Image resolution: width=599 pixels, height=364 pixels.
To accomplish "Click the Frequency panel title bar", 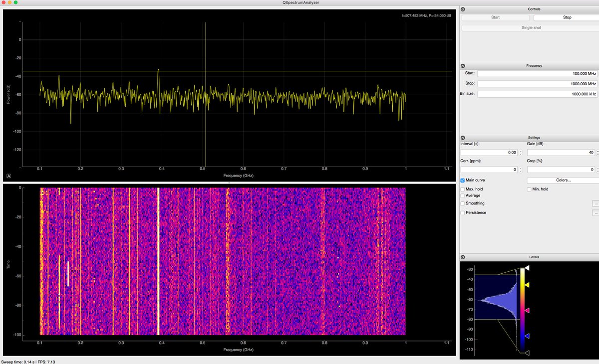I will (x=529, y=66).
